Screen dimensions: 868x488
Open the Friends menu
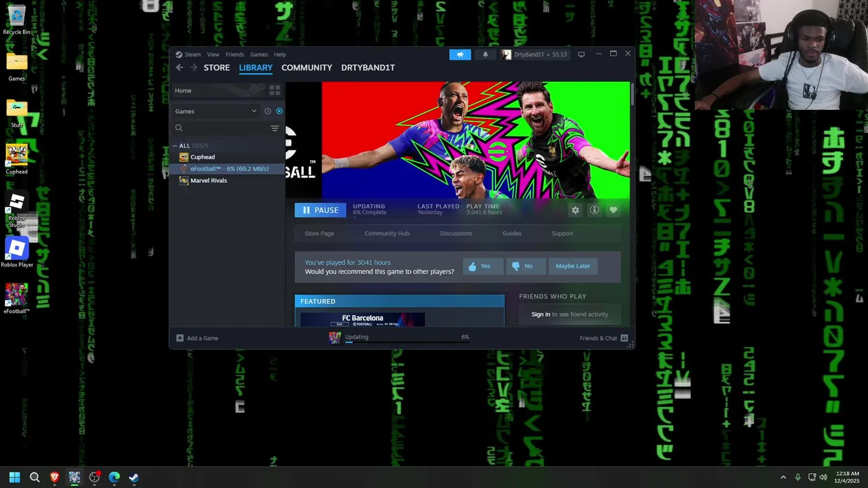coord(235,54)
